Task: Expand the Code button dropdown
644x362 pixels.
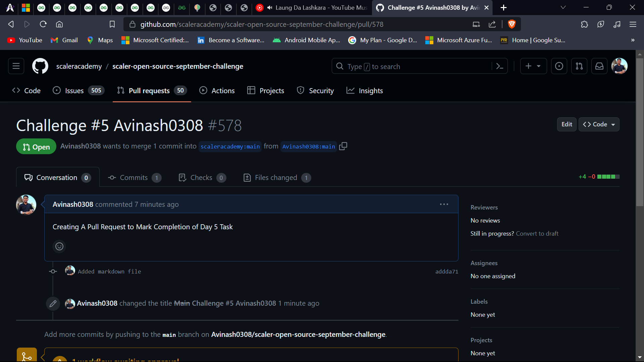Action: pyautogui.click(x=612, y=124)
